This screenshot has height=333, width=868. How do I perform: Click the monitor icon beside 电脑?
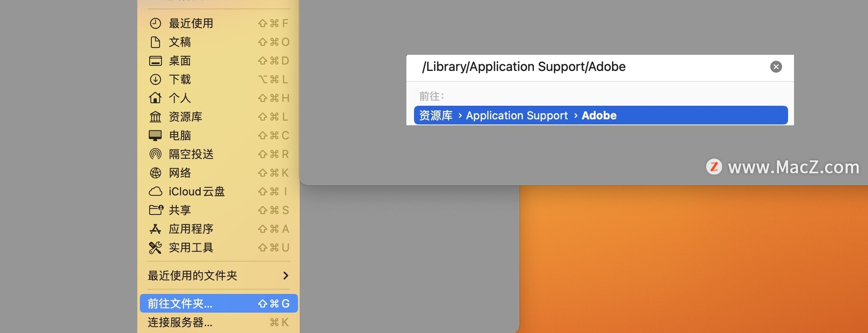coord(155,136)
